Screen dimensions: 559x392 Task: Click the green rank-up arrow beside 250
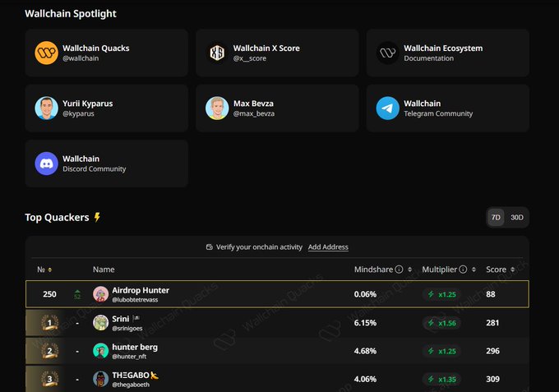point(77,294)
